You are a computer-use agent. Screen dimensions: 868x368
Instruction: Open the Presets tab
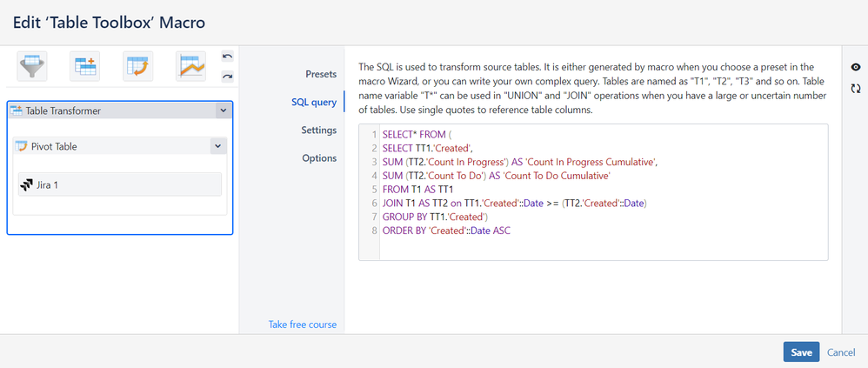click(x=320, y=74)
